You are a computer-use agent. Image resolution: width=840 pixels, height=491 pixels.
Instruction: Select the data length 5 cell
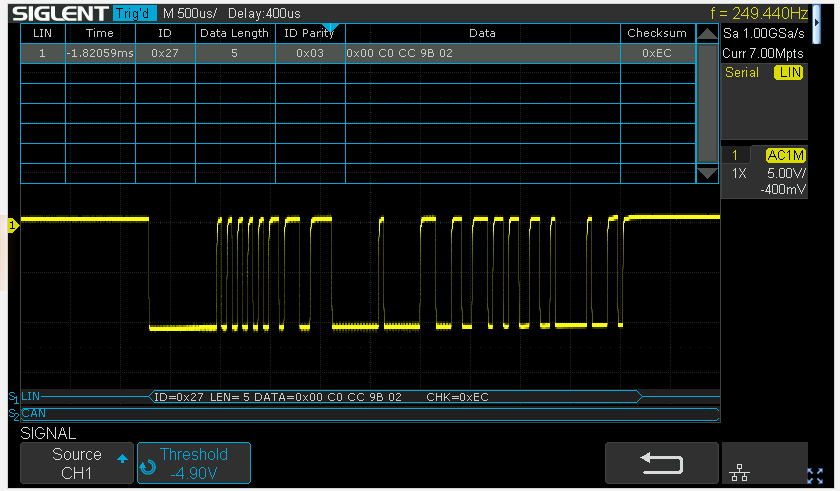click(235, 54)
